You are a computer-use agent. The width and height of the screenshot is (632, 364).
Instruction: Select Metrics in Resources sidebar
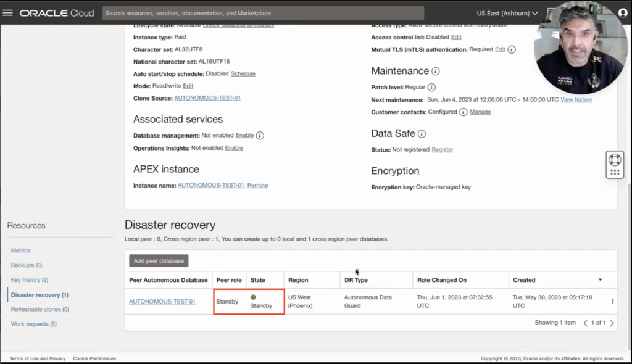(20, 250)
